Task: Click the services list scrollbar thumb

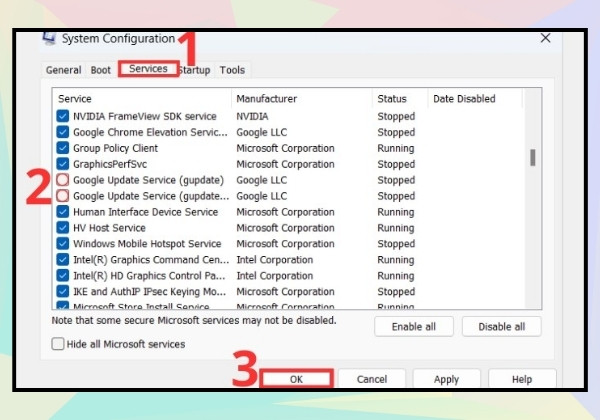Action: coord(533,158)
